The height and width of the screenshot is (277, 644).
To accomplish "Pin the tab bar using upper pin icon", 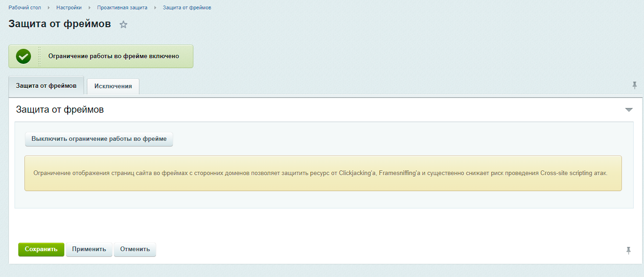I will (x=635, y=85).
